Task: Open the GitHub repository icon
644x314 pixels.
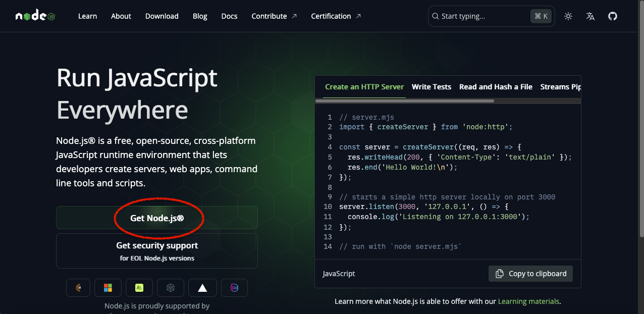Action: click(612, 16)
